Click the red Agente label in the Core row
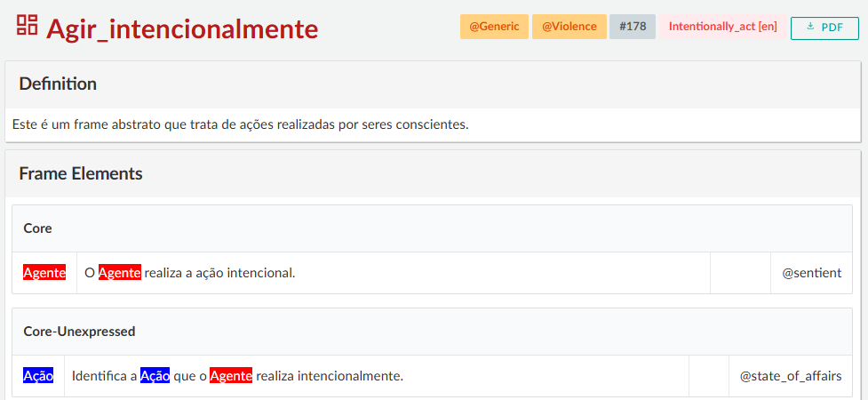This screenshot has width=868, height=400. (x=44, y=273)
